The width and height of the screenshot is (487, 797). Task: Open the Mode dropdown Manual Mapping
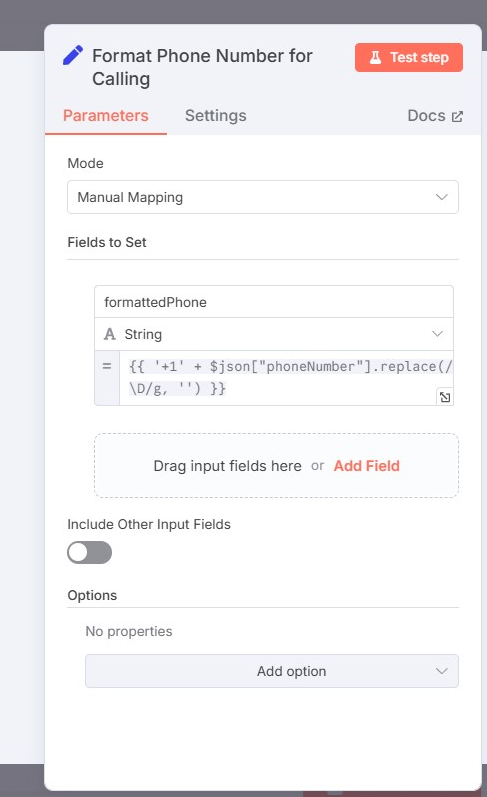click(x=263, y=197)
